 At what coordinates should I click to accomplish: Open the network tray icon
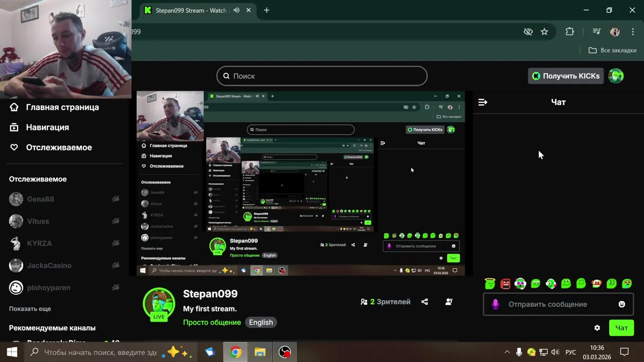[543, 352]
